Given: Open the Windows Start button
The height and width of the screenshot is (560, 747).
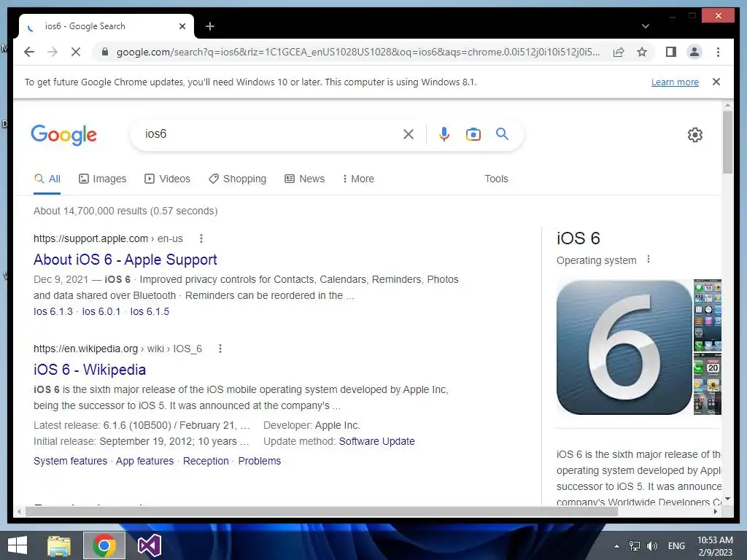Looking at the screenshot, I should coord(18,545).
